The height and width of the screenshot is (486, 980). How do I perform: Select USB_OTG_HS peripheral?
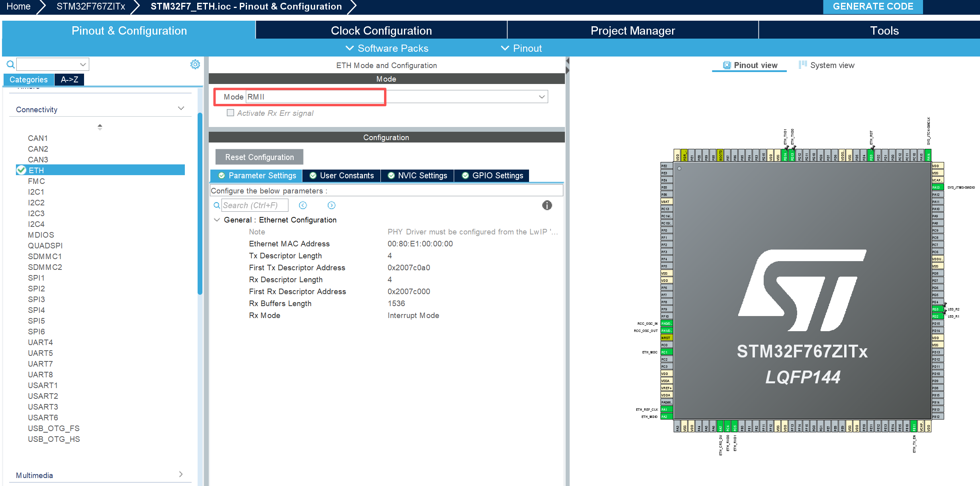pyautogui.click(x=54, y=439)
